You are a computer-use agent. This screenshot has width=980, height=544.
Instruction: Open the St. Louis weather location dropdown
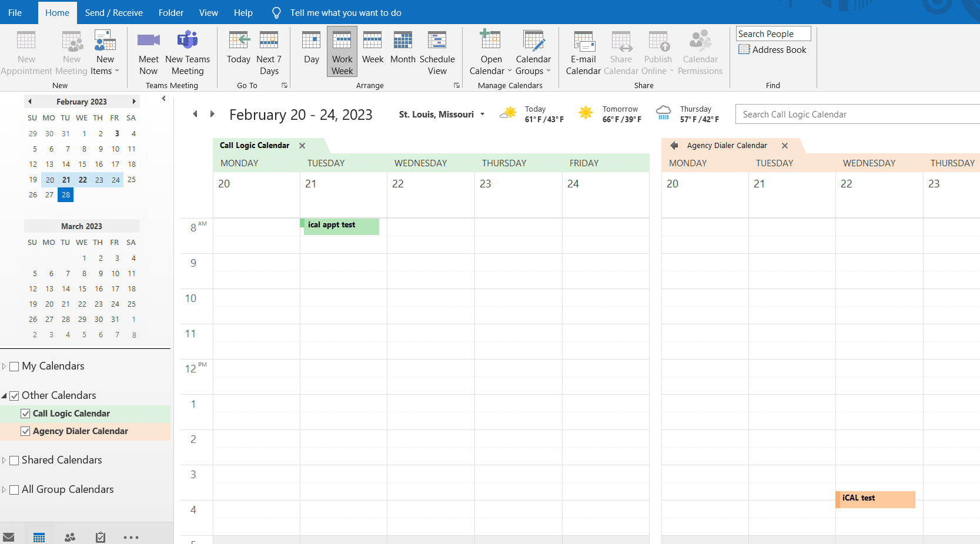(482, 115)
